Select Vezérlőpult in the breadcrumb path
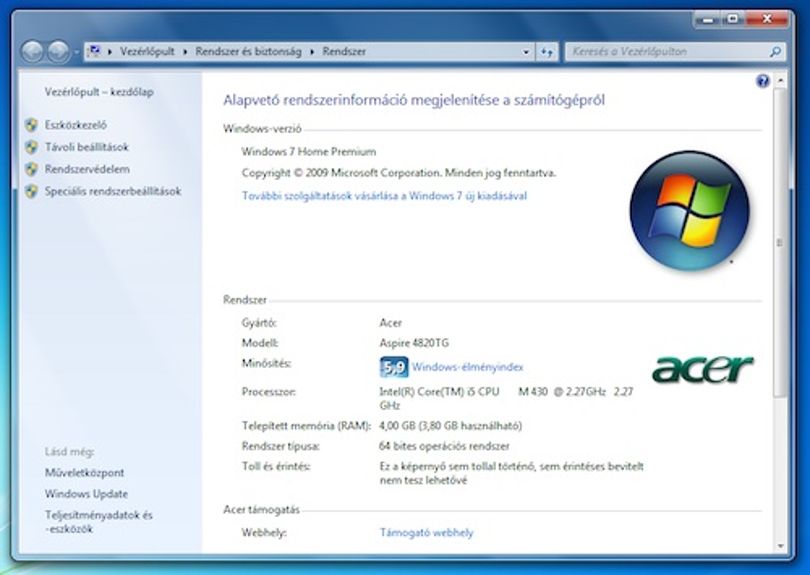Screen dimensions: 810x575 tap(147, 52)
